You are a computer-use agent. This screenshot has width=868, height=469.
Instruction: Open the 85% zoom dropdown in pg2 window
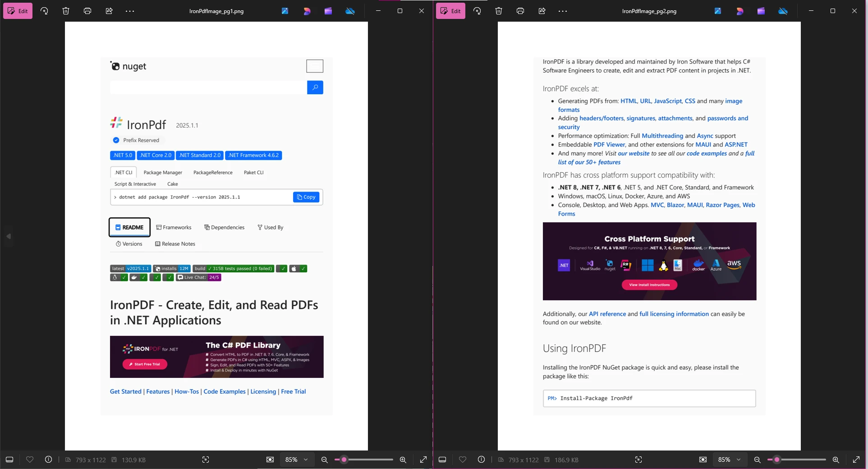click(x=730, y=460)
